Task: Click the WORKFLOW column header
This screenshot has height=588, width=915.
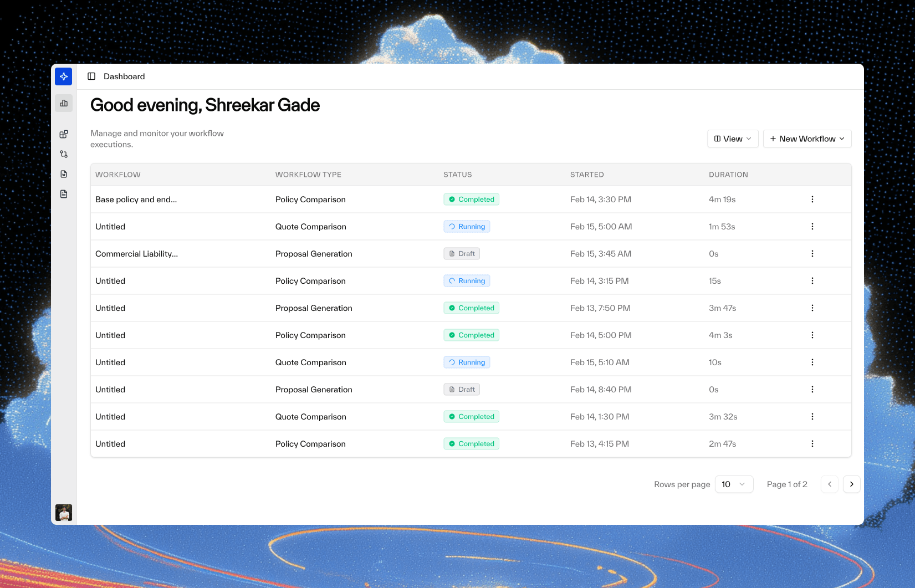Action: click(x=118, y=175)
